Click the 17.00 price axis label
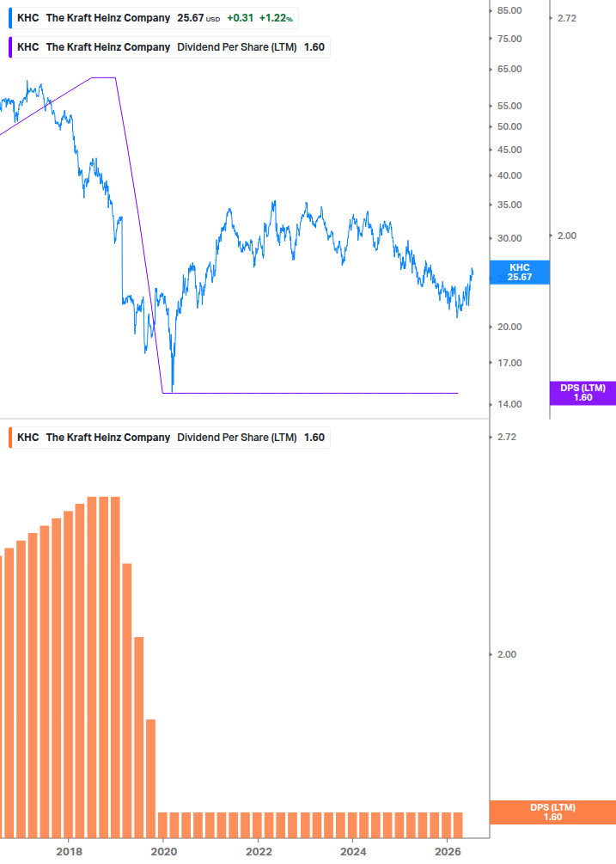Image resolution: width=616 pixels, height=864 pixels. pos(509,363)
